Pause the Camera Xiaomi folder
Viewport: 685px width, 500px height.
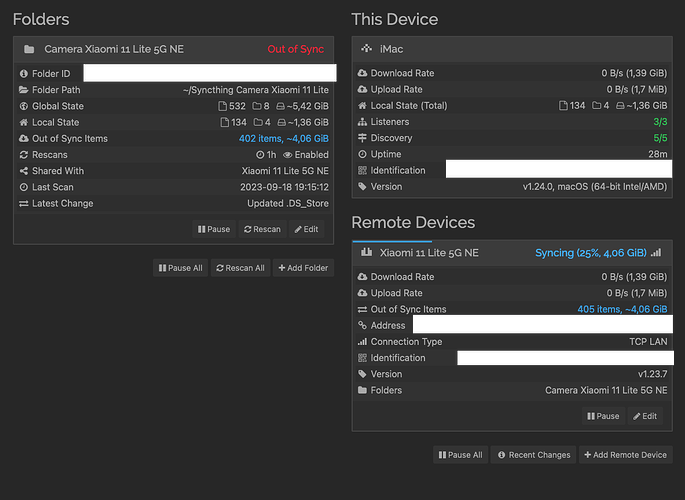click(214, 229)
